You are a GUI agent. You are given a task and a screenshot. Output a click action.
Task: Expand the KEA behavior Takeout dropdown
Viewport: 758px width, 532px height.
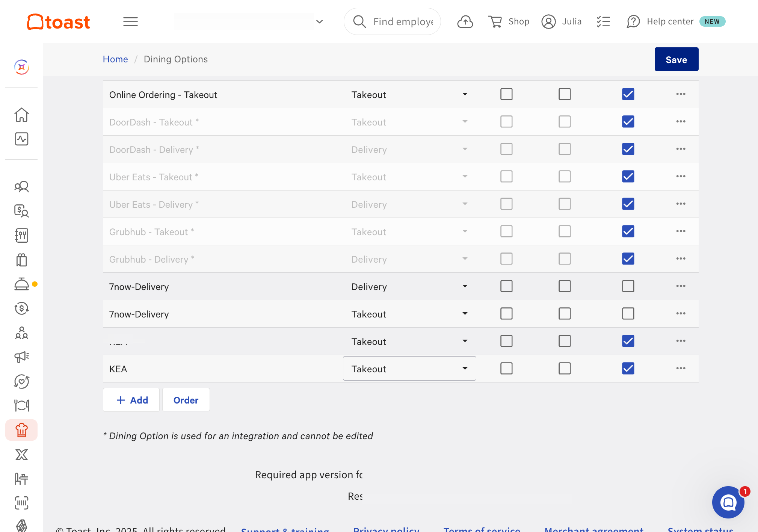point(409,369)
